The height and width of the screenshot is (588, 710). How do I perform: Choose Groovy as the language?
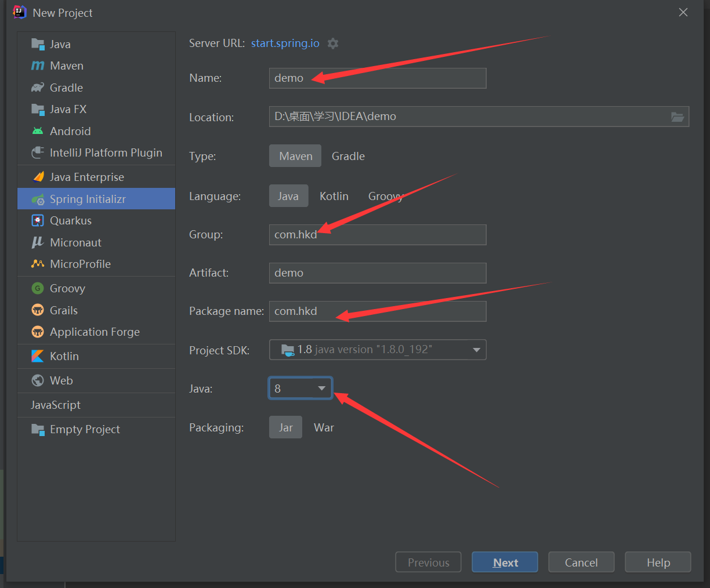pos(386,196)
